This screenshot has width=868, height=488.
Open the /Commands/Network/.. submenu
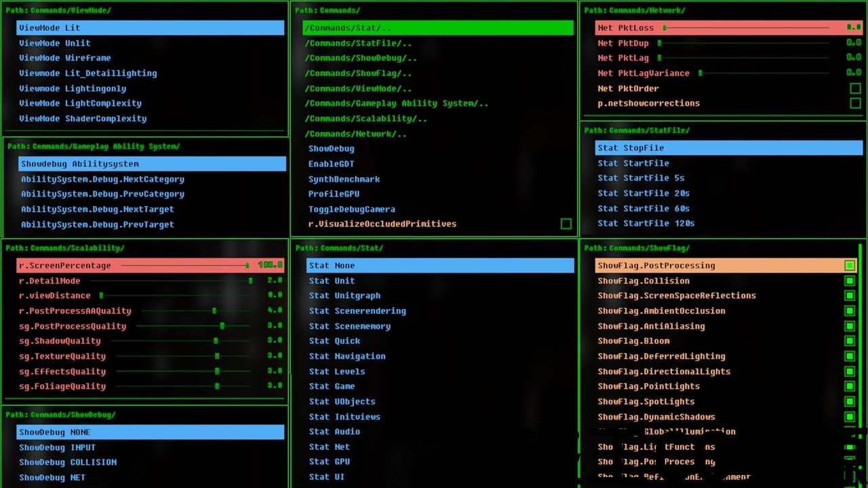pos(357,134)
